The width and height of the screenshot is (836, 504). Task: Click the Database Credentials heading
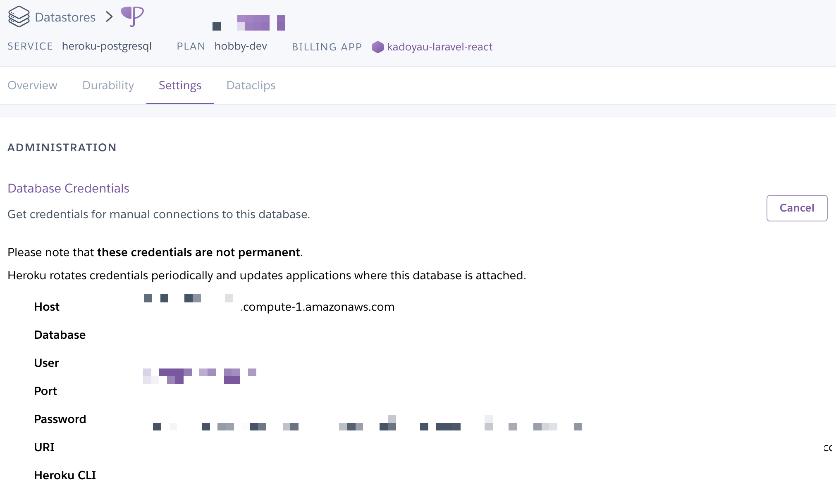pos(68,188)
